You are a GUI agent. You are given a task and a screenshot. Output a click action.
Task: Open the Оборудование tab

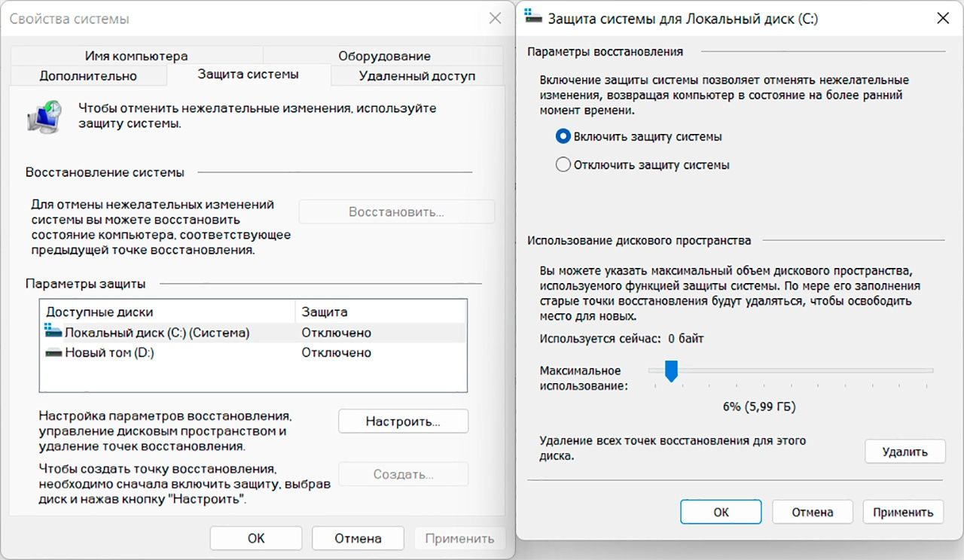(384, 56)
